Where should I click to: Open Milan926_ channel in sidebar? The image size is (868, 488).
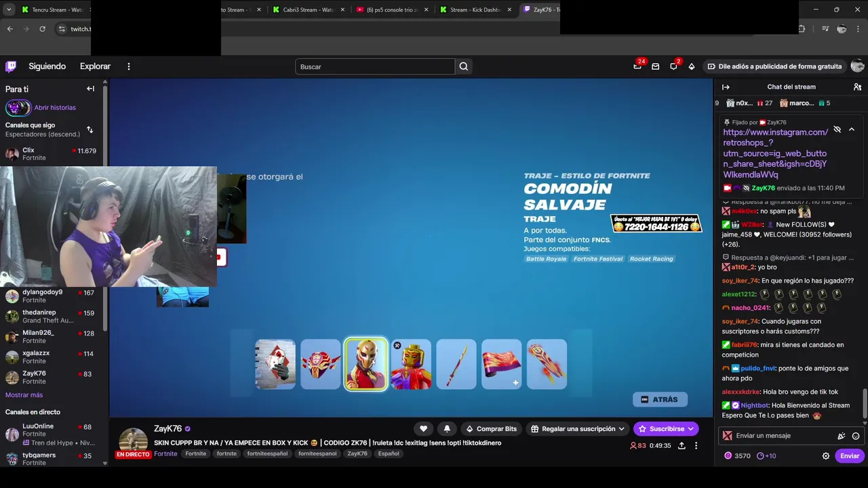53,336
